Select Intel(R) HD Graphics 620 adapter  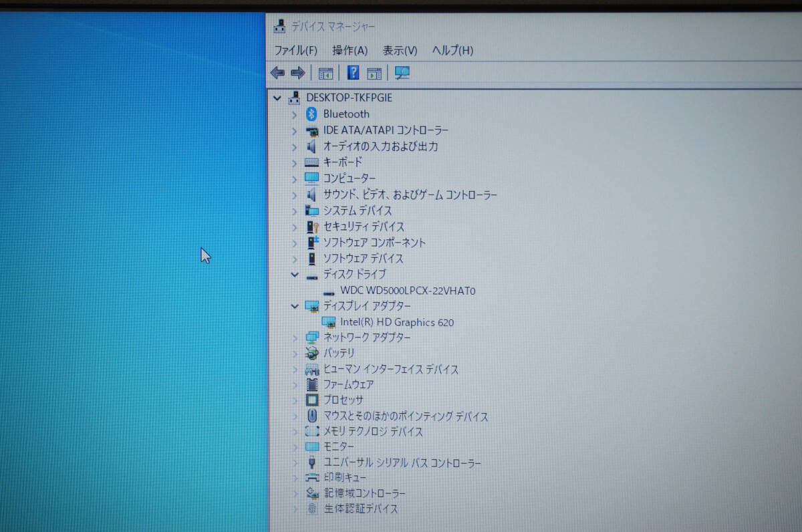tap(397, 322)
